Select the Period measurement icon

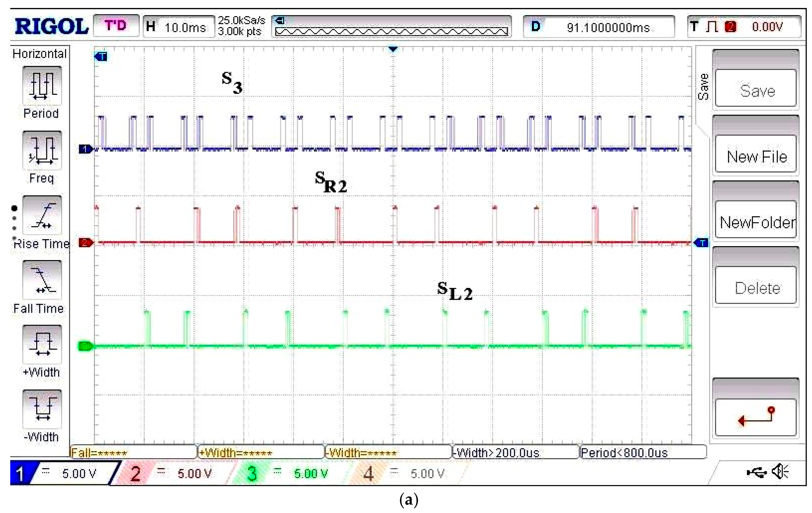[42, 85]
